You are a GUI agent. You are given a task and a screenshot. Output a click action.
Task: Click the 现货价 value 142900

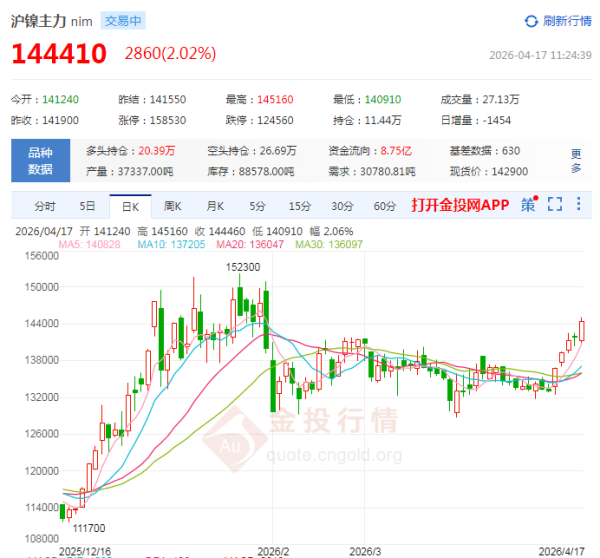[510, 171]
